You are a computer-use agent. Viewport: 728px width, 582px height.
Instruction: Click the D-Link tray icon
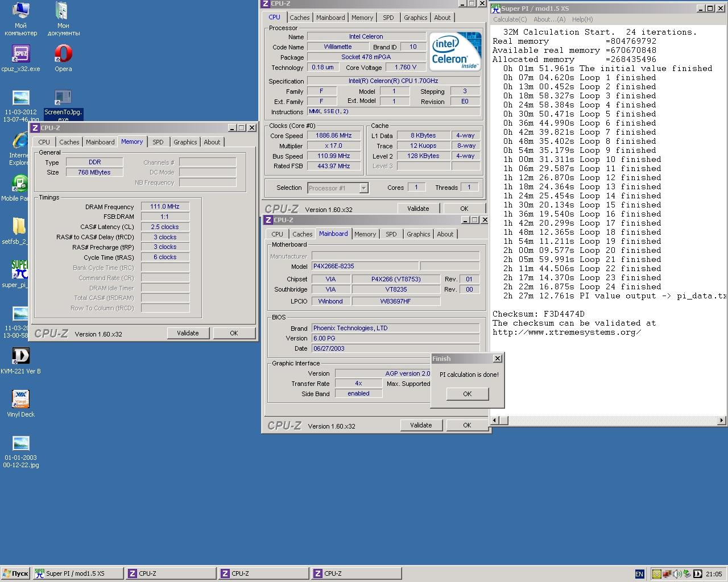click(697, 574)
